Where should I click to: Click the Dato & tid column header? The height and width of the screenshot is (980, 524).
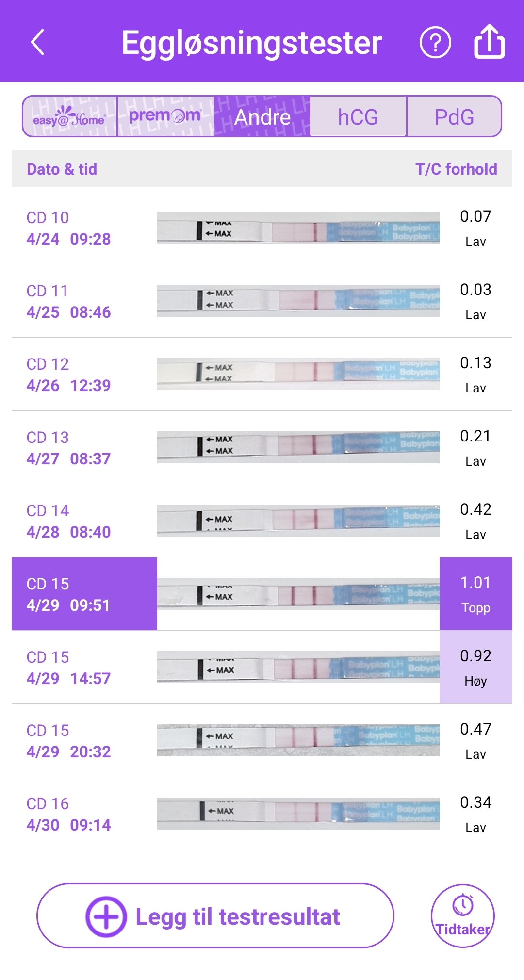(62, 169)
